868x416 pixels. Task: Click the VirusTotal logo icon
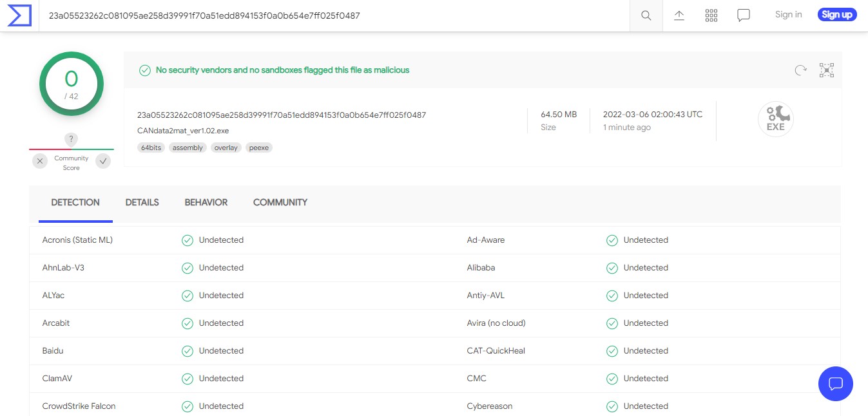pos(19,15)
